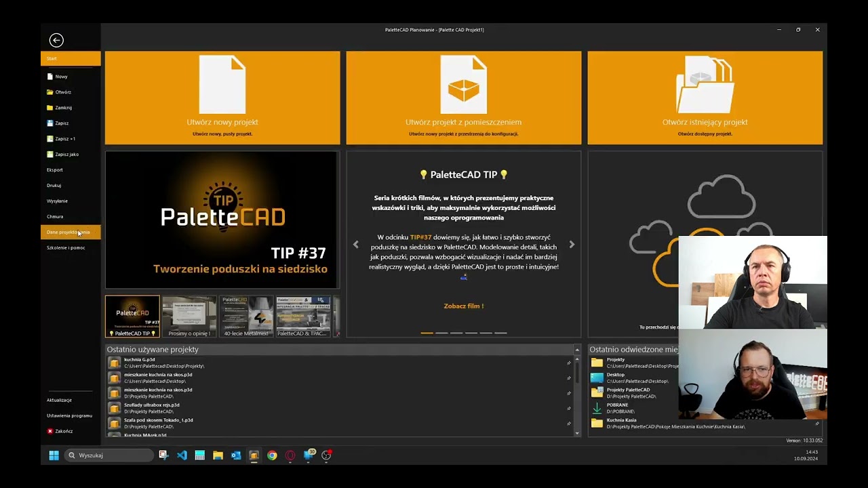Viewport: 868px width, 488px height.
Task: Open the Wysyłanie menu entry
Action: (x=58, y=201)
